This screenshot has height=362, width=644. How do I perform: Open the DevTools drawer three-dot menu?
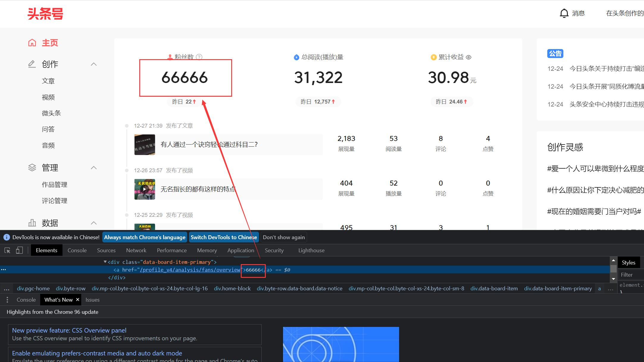click(x=7, y=300)
